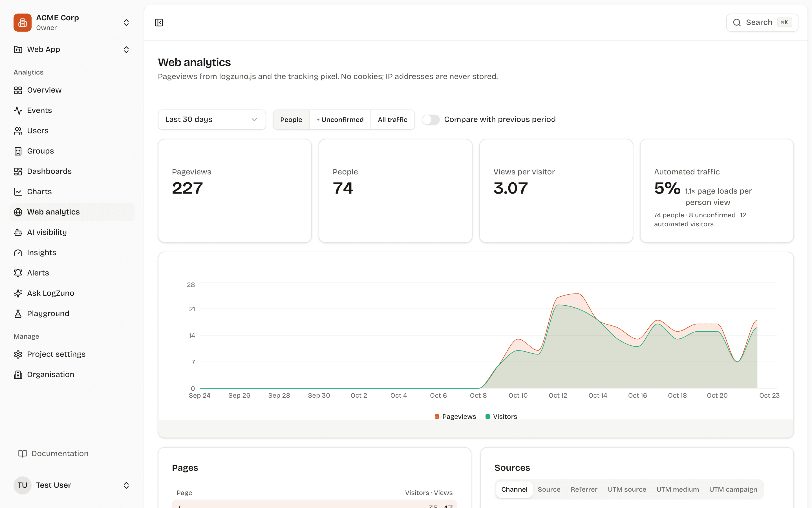Select the + Unconfirmed traffic filter
This screenshot has height=508, width=812.
pos(339,120)
